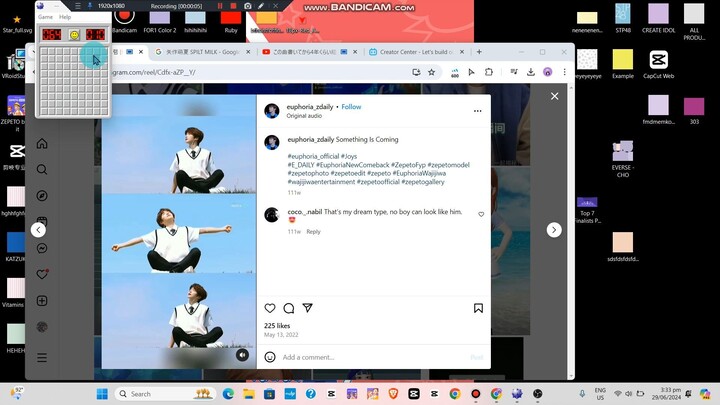720x405 pixels.
Task: Open Instagram Messenger in sidebar
Action: coord(42,248)
